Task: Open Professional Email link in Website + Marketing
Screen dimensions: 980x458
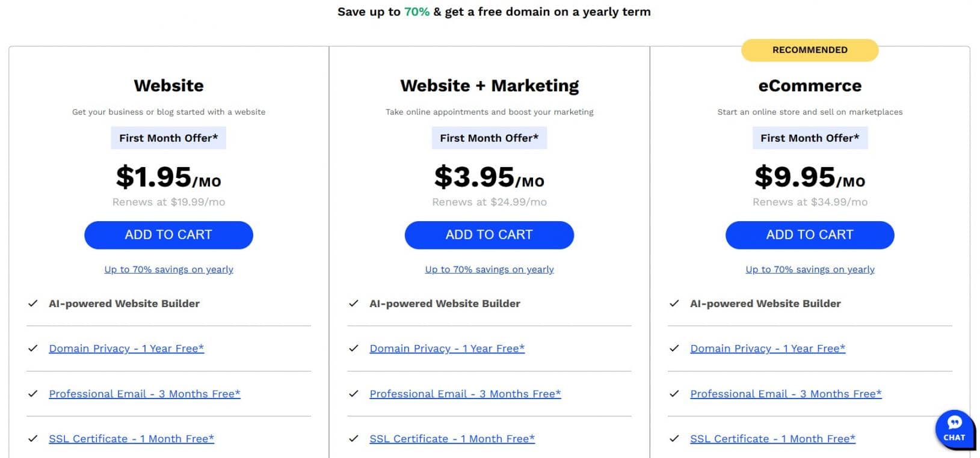Action: pos(465,394)
